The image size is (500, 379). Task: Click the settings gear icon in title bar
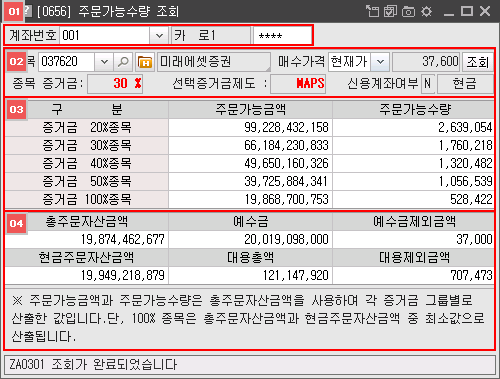pos(426,12)
